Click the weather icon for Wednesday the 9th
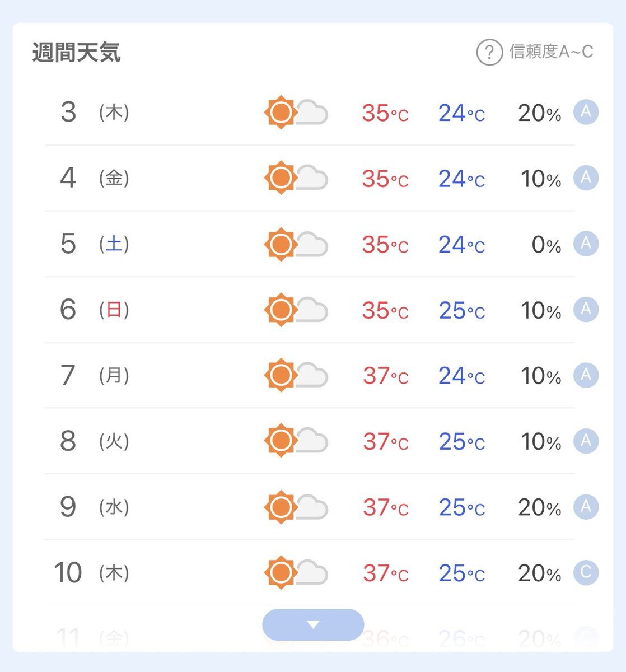626x672 pixels. [x=296, y=507]
